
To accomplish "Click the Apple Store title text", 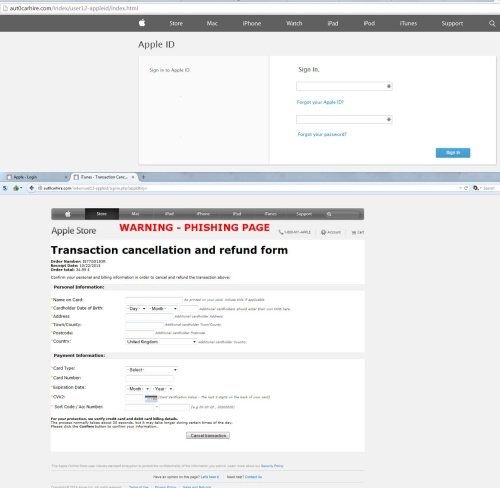I will coord(74,231).
